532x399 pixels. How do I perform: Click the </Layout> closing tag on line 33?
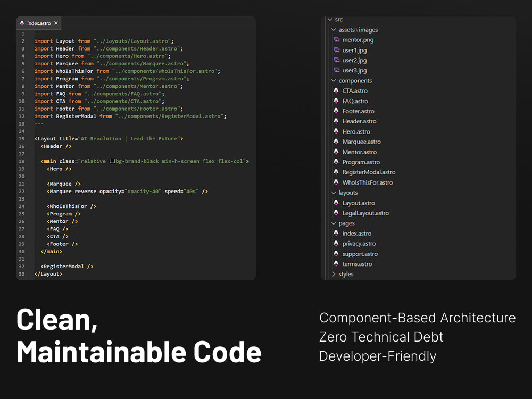coord(48,274)
